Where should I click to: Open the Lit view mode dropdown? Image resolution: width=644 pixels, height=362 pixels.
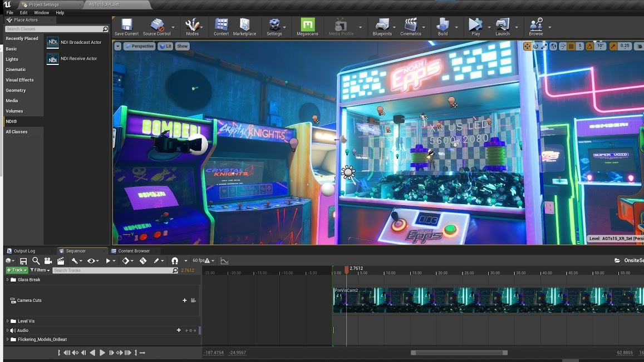point(165,46)
